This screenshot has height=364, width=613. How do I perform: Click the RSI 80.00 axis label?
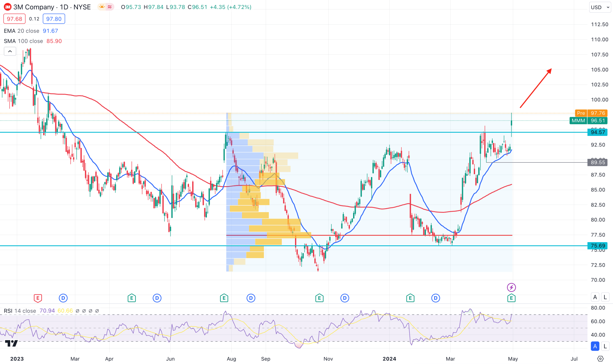pyautogui.click(x=598, y=308)
